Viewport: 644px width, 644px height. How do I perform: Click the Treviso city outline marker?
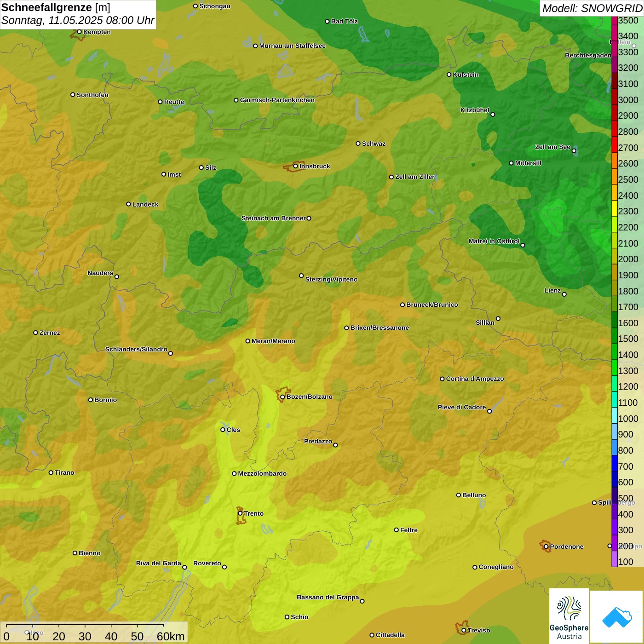click(462, 628)
